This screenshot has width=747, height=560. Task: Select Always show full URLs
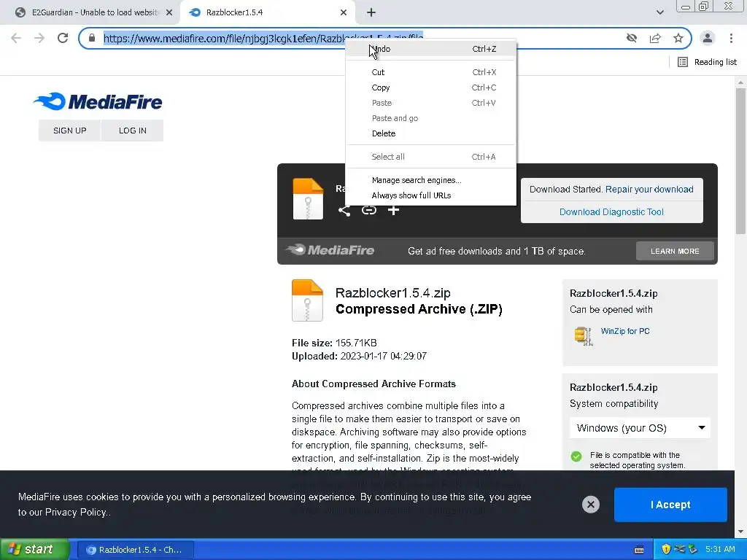pos(430,195)
